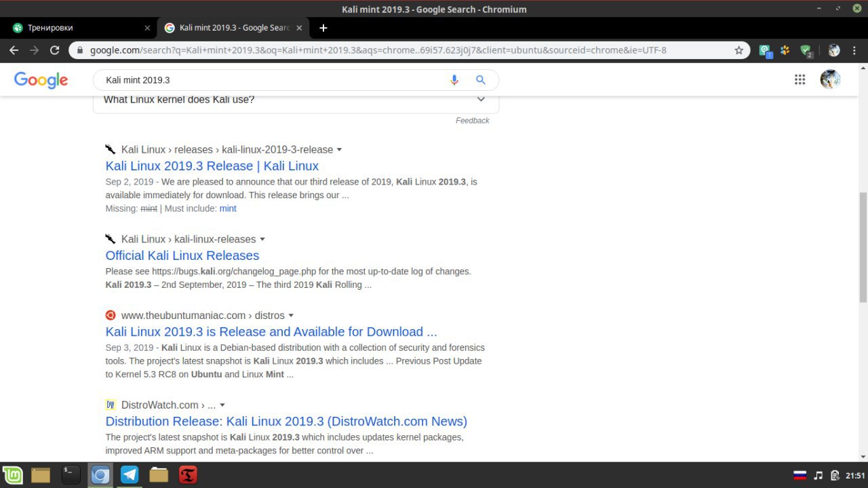Open Telegram from the taskbar
This screenshot has width=868, height=488.
(130, 474)
